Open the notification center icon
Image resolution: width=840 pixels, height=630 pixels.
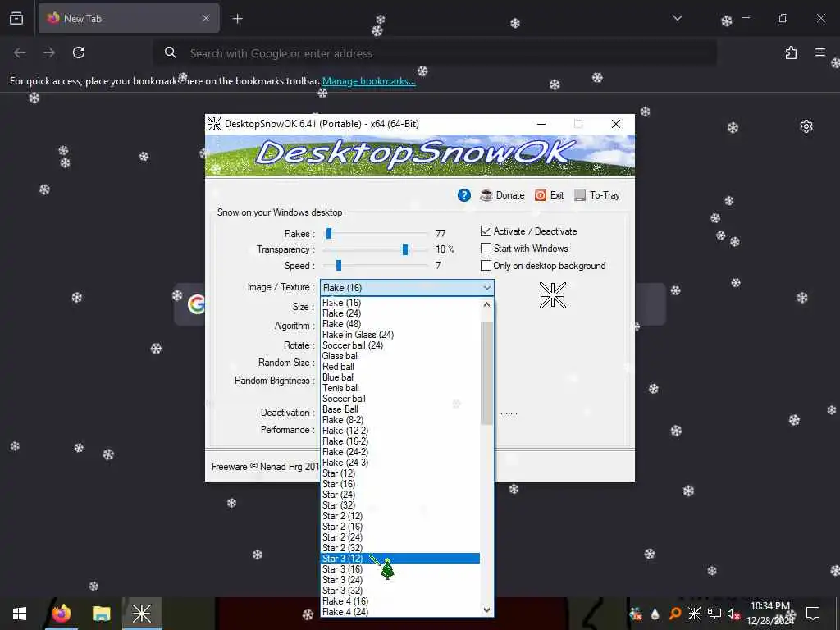(813, 614)
